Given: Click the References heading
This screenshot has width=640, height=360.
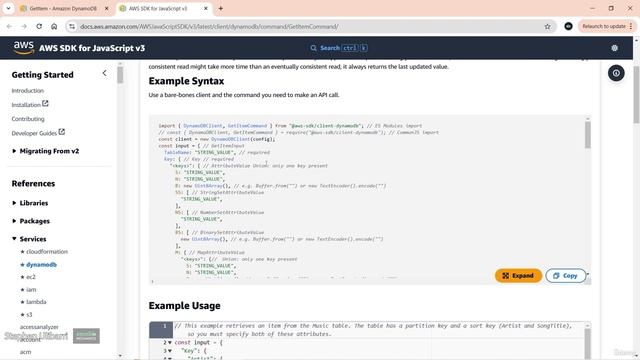Looking at the screenshot, I should (x=33, y=184).
